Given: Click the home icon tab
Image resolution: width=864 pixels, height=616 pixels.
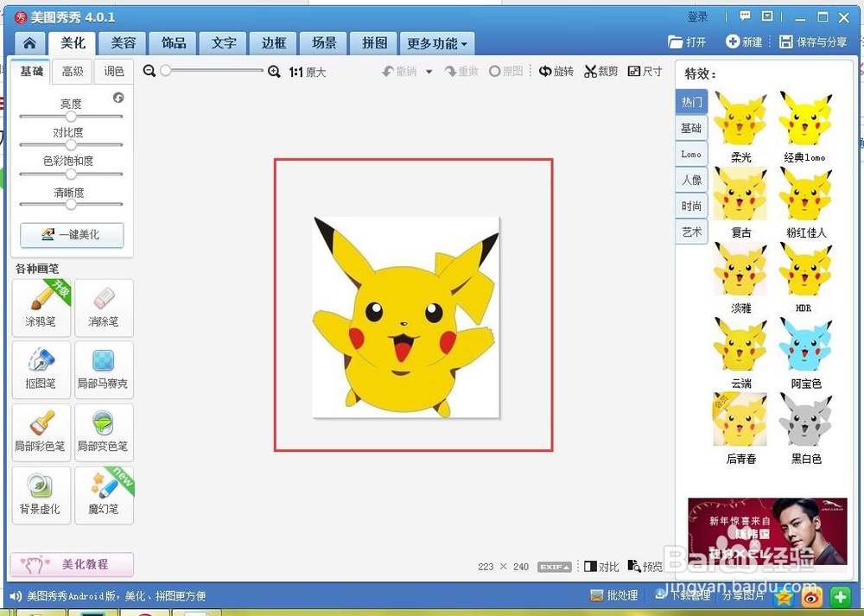Looking at the screenshot, I should coord(29,43).
